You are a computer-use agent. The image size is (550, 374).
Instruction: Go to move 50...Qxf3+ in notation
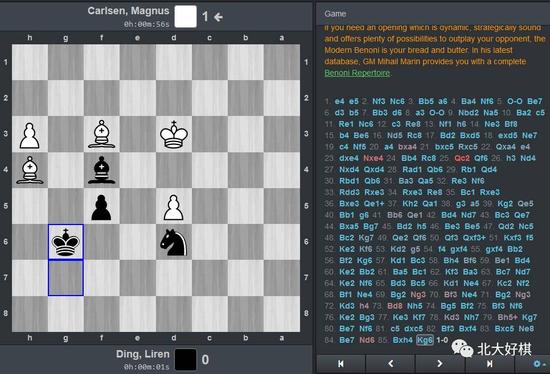click(x=474, y=238)
